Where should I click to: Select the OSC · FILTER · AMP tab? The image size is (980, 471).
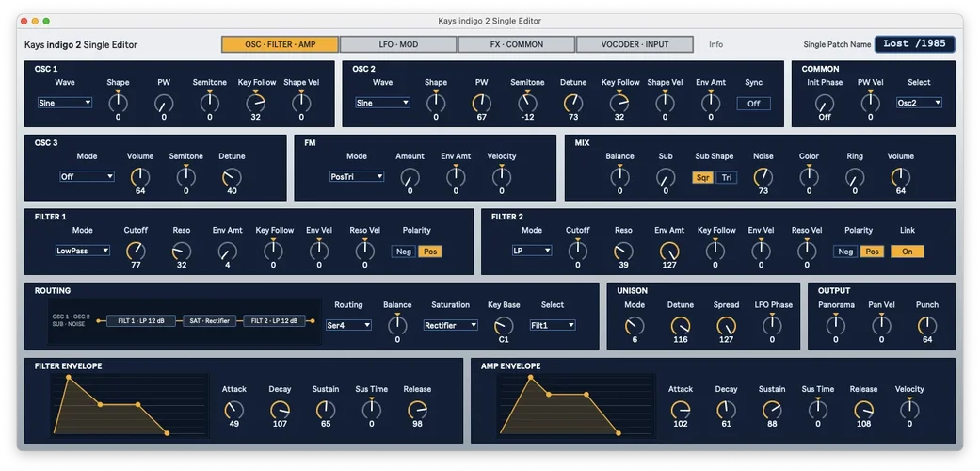280,44
